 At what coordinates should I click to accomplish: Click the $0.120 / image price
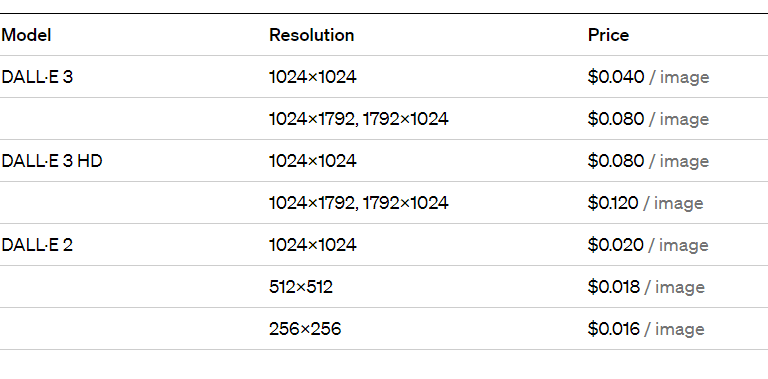(x=646, y=203)
